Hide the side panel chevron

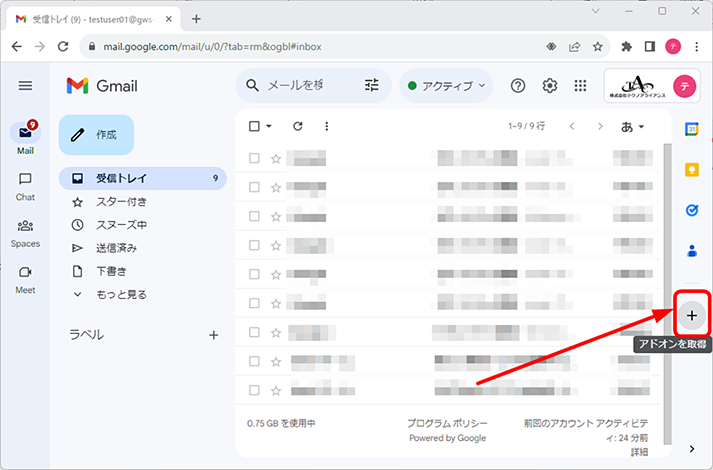pos(692,449)
